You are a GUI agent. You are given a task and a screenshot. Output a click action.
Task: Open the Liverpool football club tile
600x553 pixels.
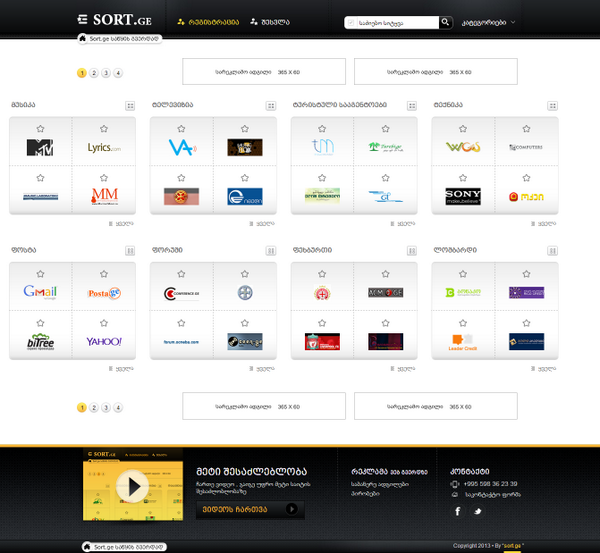tap(322, 342)
